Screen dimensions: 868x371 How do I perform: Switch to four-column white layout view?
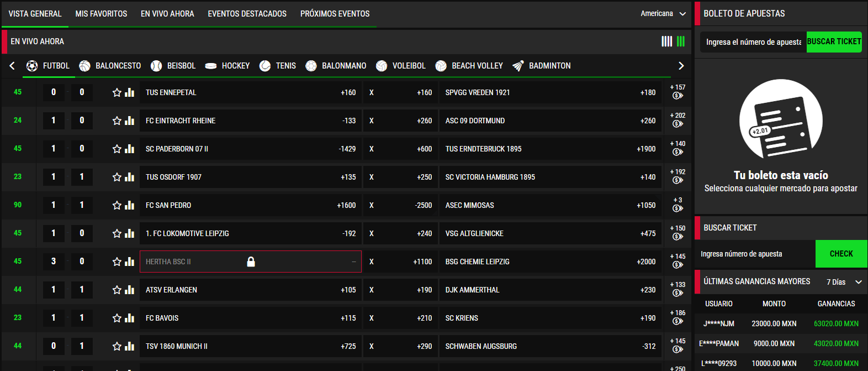tap(667, 41)
